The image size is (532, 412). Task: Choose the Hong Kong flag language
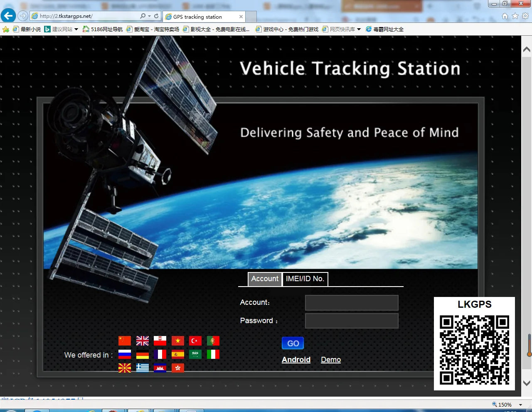[x=178, y=368]
